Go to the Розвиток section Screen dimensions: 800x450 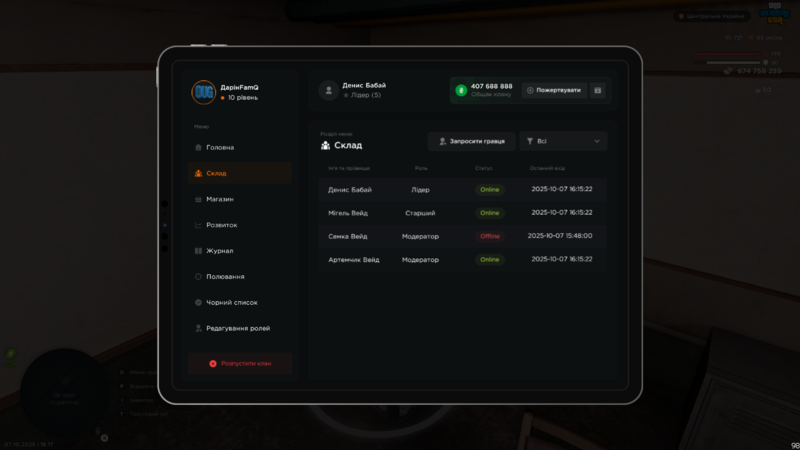239,225
